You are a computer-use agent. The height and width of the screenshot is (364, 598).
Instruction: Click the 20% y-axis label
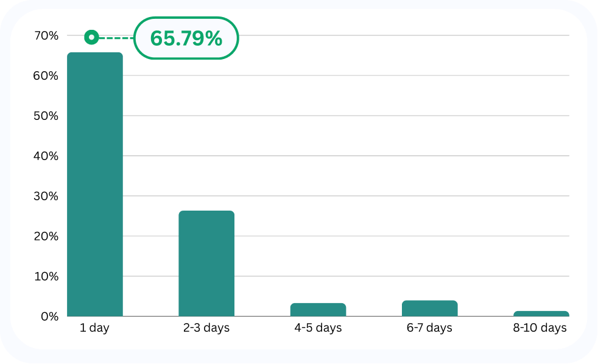(x=46, y=236)
